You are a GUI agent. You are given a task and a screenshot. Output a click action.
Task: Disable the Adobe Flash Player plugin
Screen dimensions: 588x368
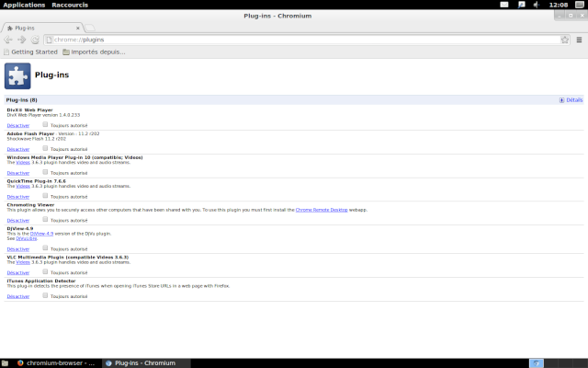click(18, 149)
